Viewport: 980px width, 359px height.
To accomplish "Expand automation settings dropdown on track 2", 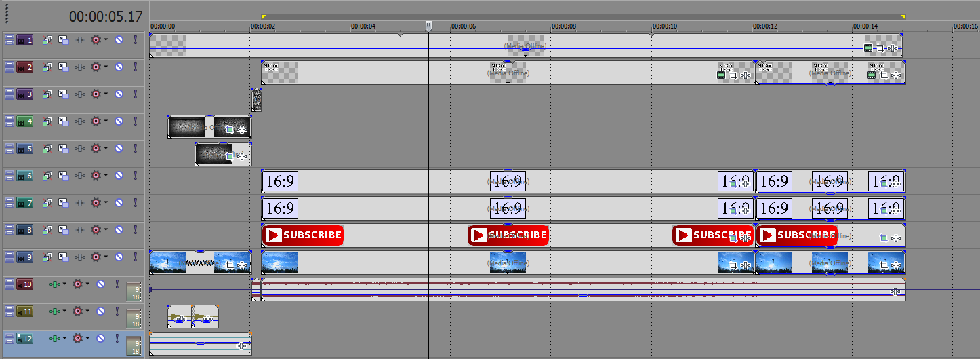I will [106, 67].
